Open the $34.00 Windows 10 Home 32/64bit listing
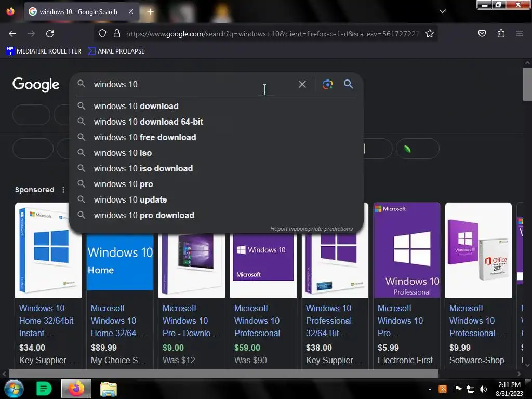Image resolution: width=532 pixels, height=399 pixels. [x=46, y=321]
